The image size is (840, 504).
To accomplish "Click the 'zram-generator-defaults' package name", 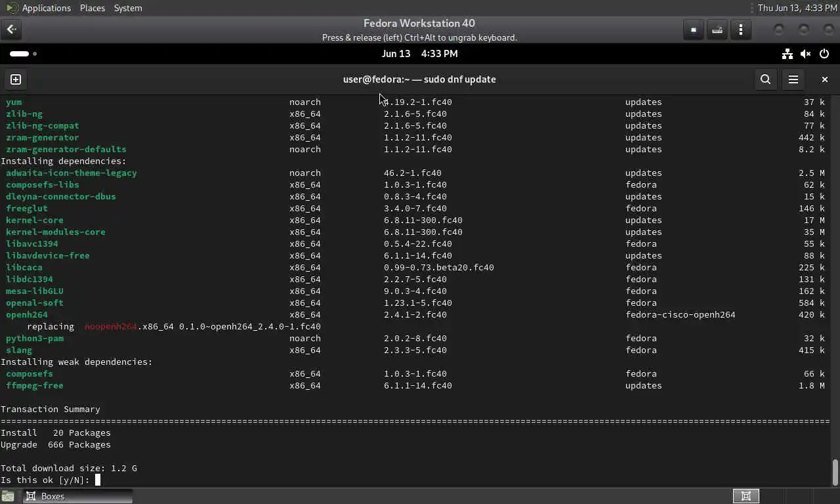I will click(x=66, y=149).
